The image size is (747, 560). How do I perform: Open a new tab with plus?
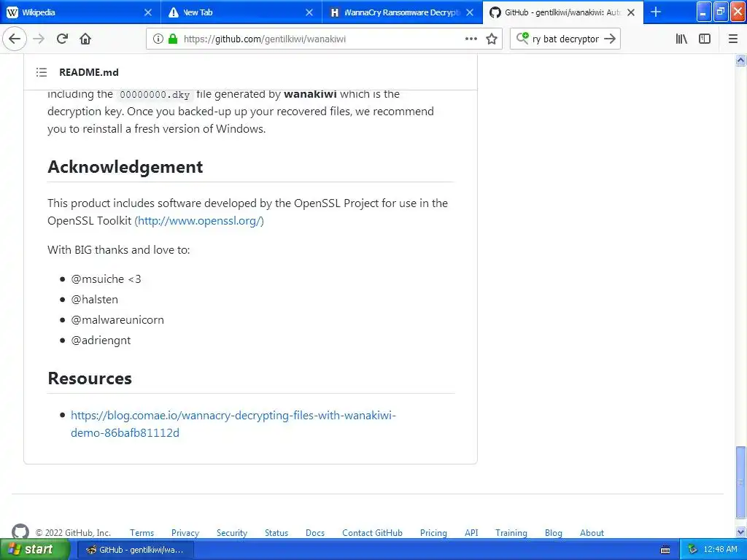coord(656,12)
